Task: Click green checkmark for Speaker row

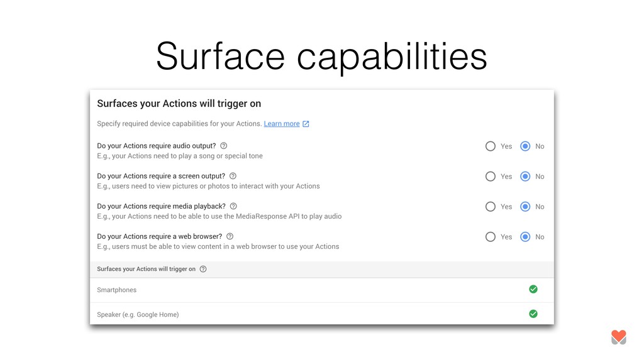Action: point(533,314)
